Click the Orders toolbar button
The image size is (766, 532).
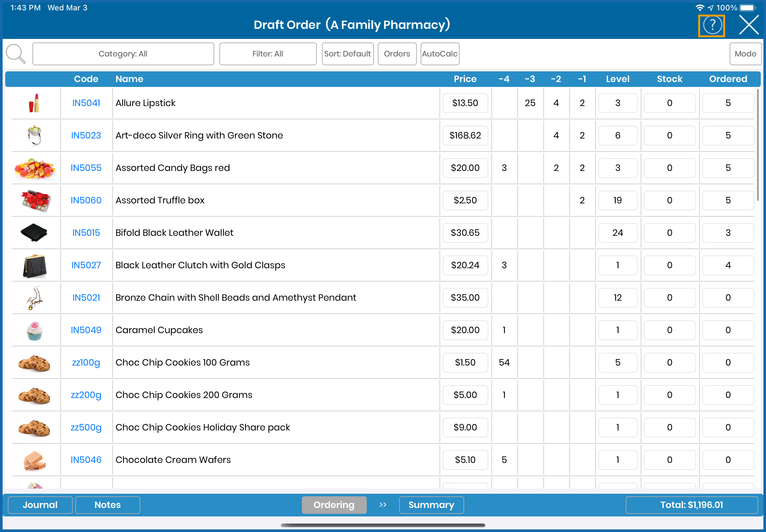click(x=397, y=54)
